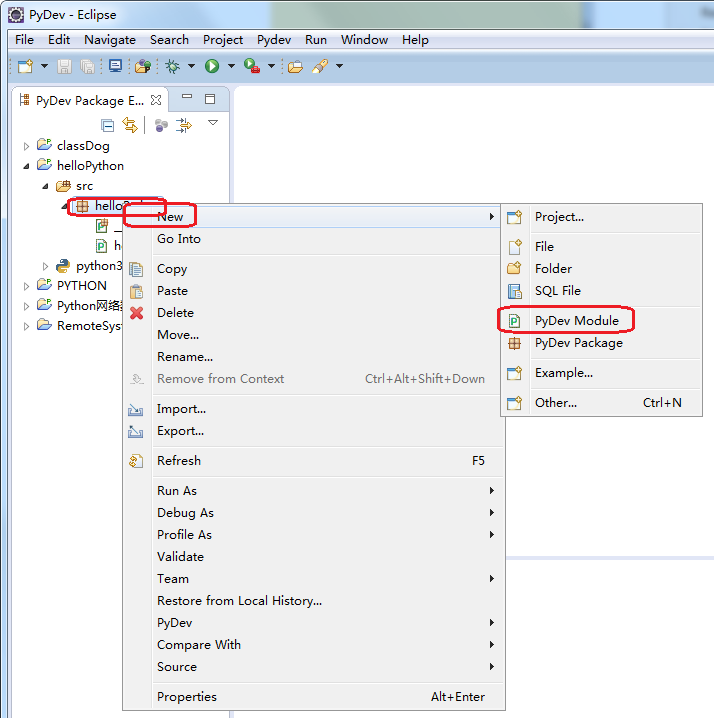
Task: Open the File menu
Action: 24,40
